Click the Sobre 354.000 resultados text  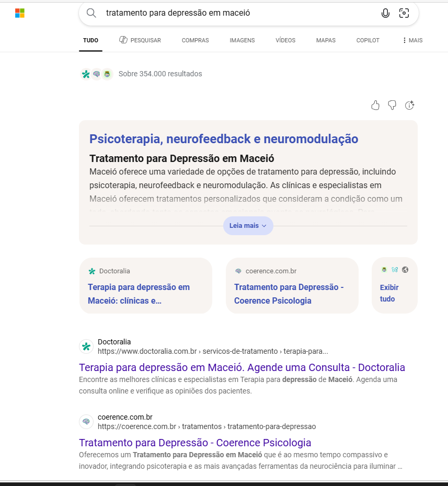tap(160, 74)
